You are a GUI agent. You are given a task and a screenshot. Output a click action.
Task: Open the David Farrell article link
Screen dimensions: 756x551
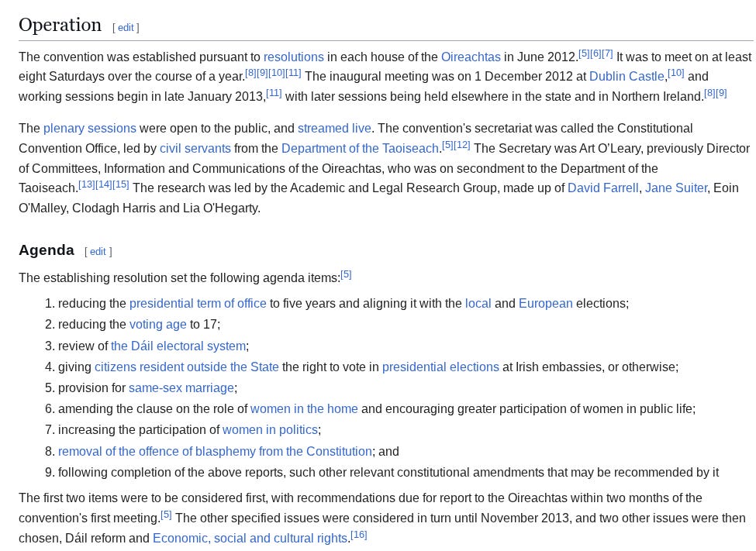coord(602,188)
